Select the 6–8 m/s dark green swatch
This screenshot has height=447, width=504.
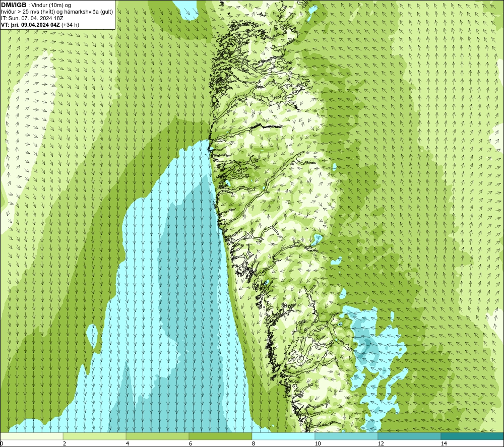[221, 436]
